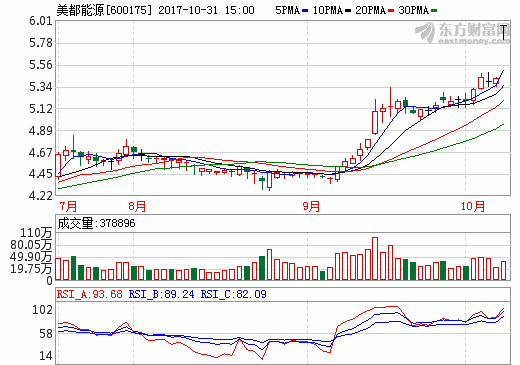Click the black 10PMA legend marker
Screen dimensions: 520x365
[x=348, y=11]
